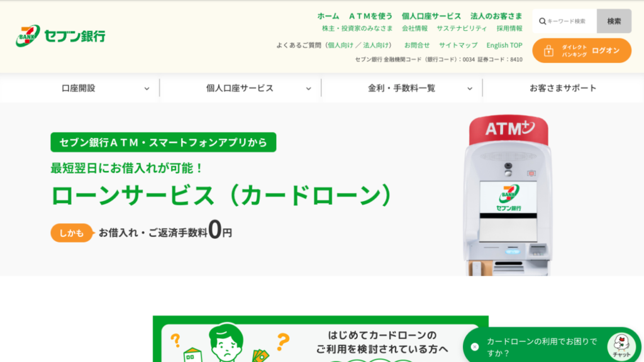Image resolution: width=644 pixels, height=362 pixels.
Task: Open the ＡＴＭを使う link
Action: (x=370, y=16)
